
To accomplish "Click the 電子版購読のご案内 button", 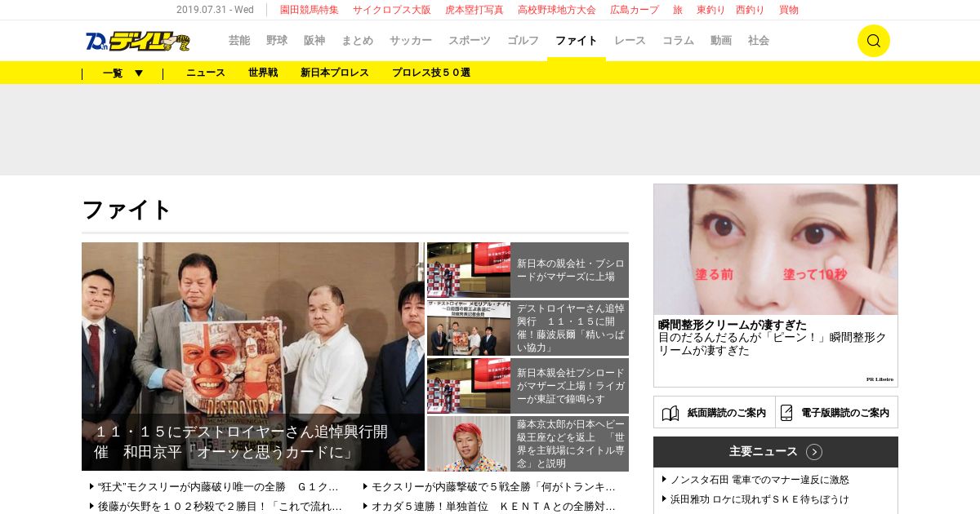I will 837,413.
